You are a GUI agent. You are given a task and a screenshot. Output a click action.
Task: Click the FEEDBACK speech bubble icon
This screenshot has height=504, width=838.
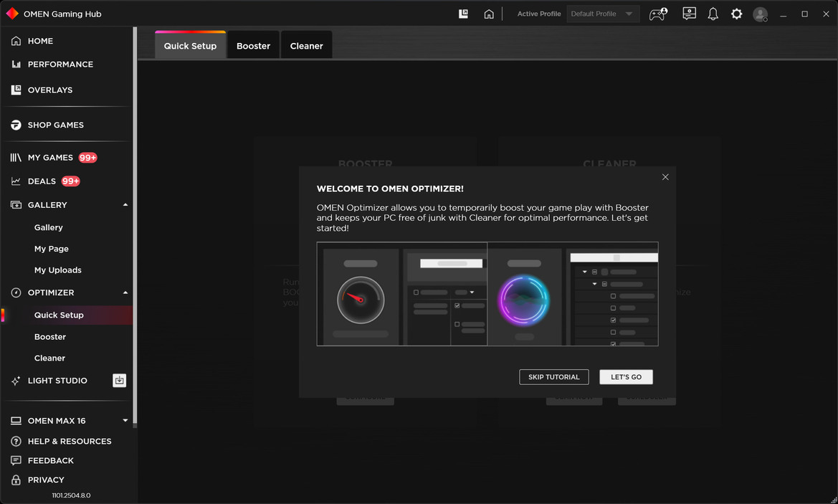click(16, 461)
